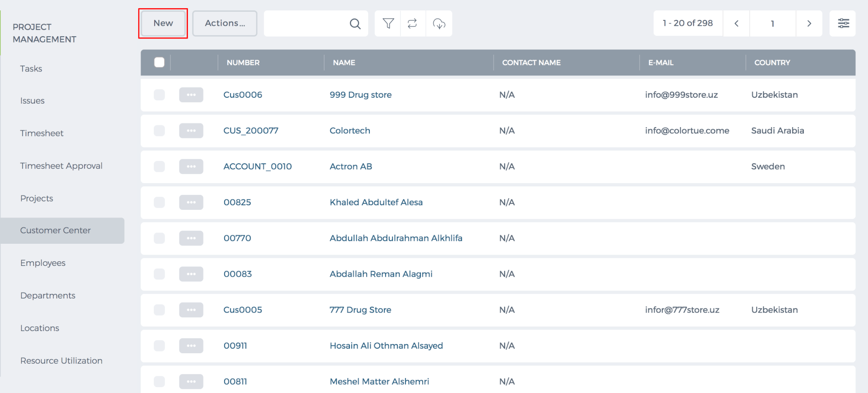868x393 pixels.
Task: Select the checkbox for Actron AB
Action: click(x=159, y=166)
